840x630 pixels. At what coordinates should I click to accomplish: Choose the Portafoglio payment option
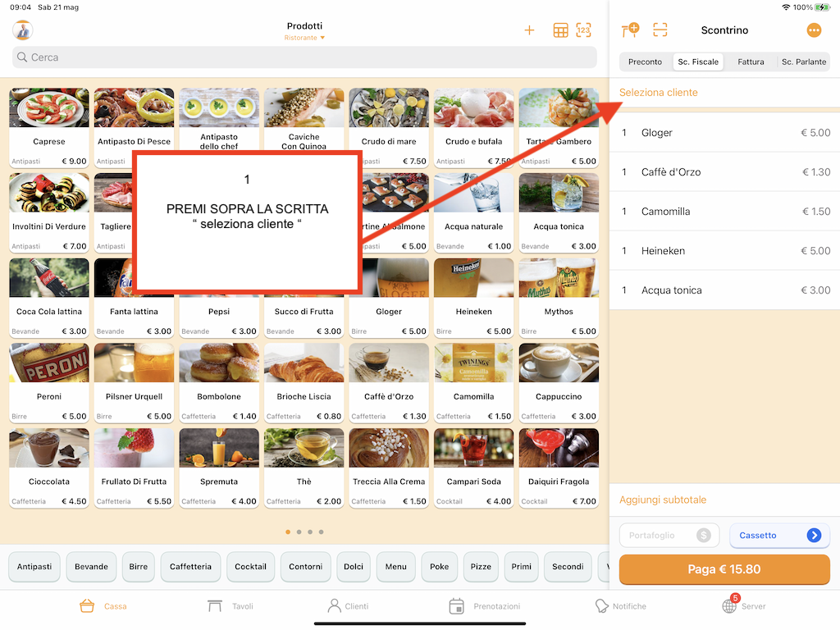pyautogui.click(x=669, y=535)
